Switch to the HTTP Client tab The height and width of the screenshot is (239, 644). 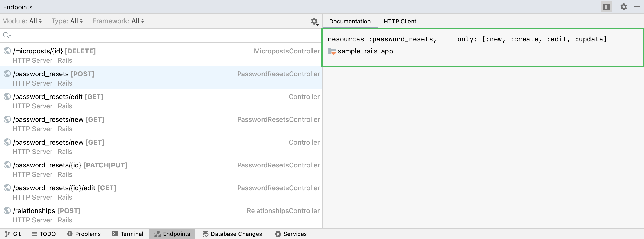(x=400, y=21)
